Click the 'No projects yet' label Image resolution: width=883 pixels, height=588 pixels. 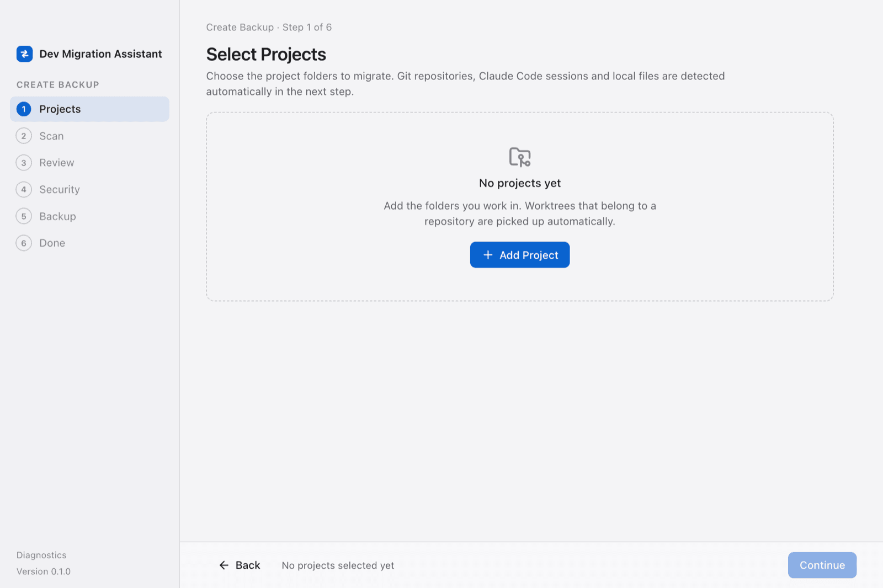click(520, 183)
